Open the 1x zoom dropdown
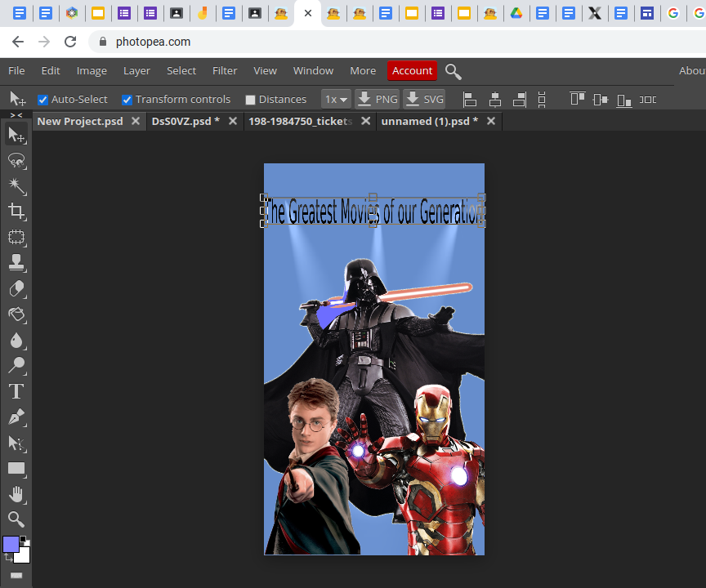The width and height of the screenshot is (706, 588). coord(336,99)
